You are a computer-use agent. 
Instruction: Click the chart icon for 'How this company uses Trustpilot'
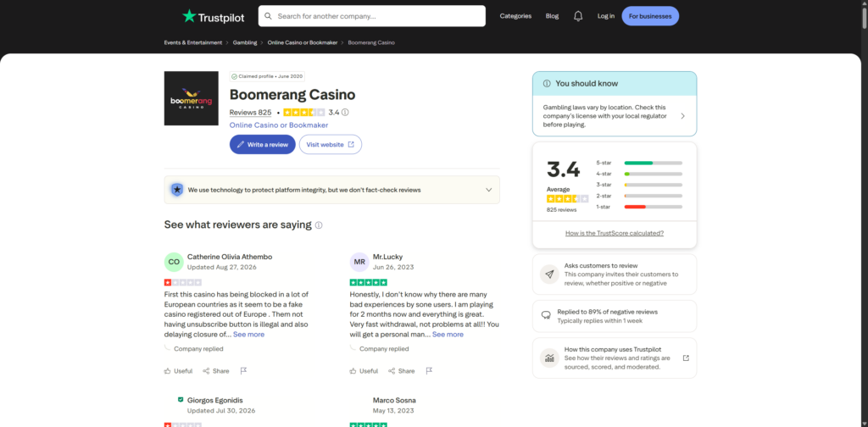tap(549, 358)
